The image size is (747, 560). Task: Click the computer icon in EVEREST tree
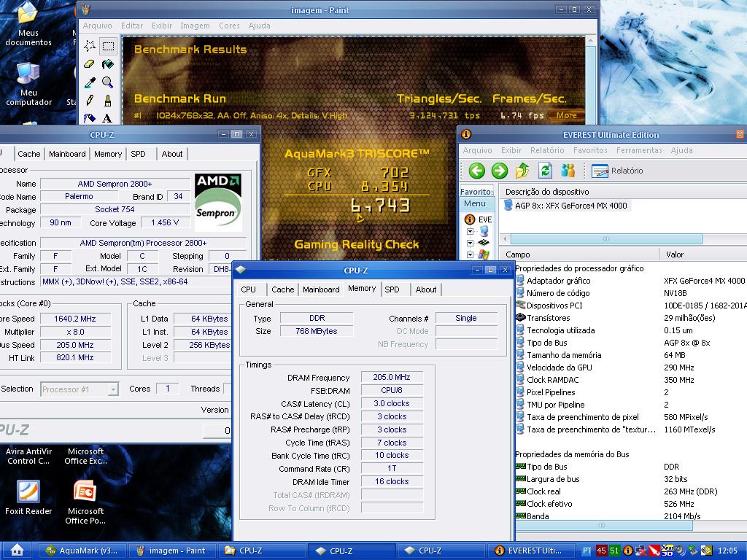tap(484, 231)
